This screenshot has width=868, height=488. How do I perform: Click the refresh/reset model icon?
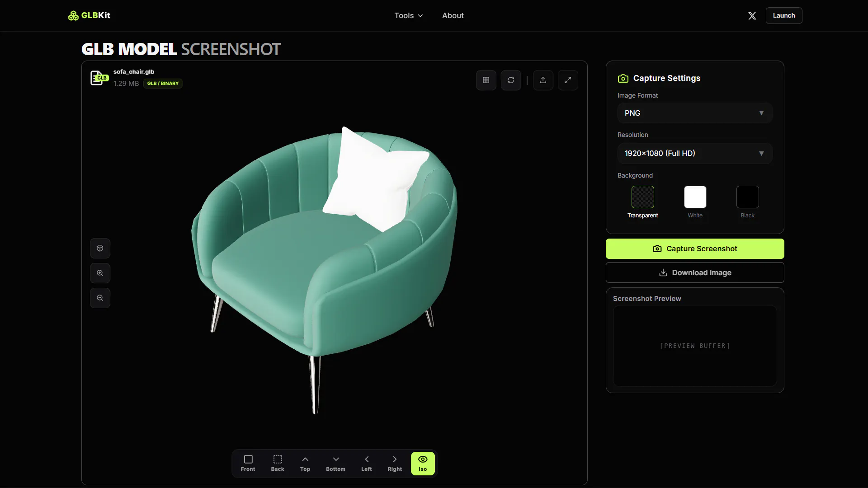pyautogui.click(x=511, y=80)
